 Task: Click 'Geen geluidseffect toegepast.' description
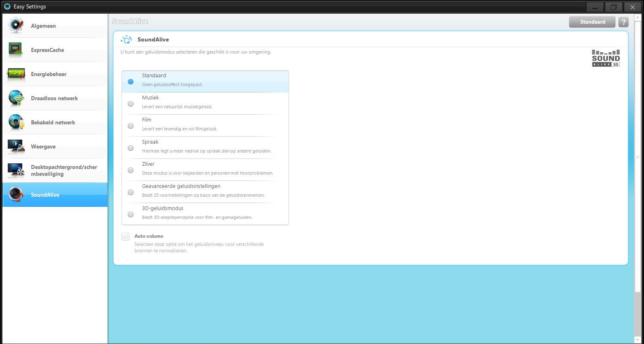point(172,84)
